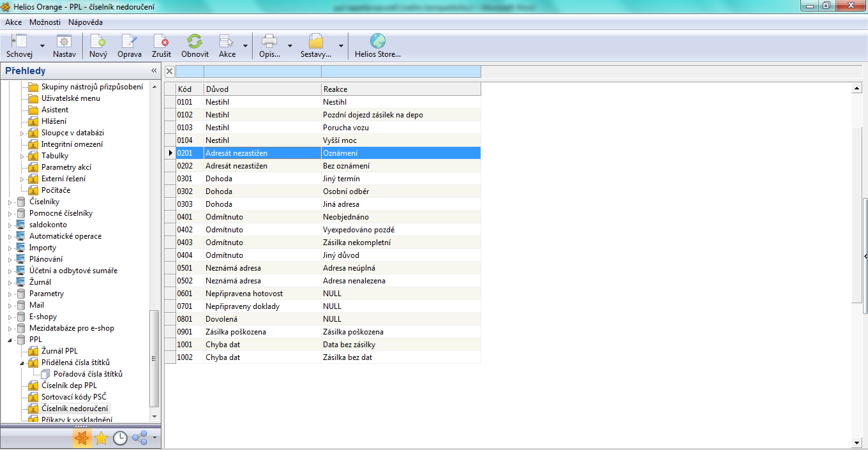Open the Akce menu
Image resolution: width=868 pixels, height=450 pixels.
pos(13,22)
